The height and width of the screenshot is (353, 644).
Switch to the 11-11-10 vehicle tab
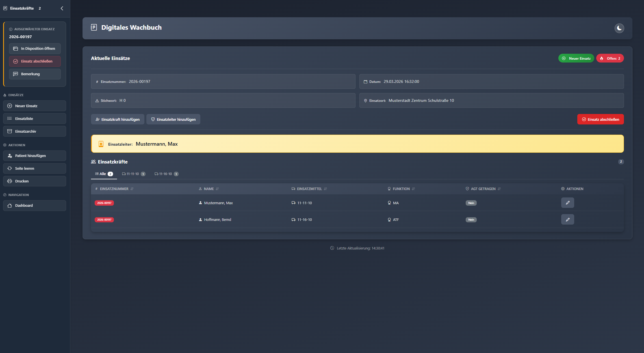tap(133, 174)
